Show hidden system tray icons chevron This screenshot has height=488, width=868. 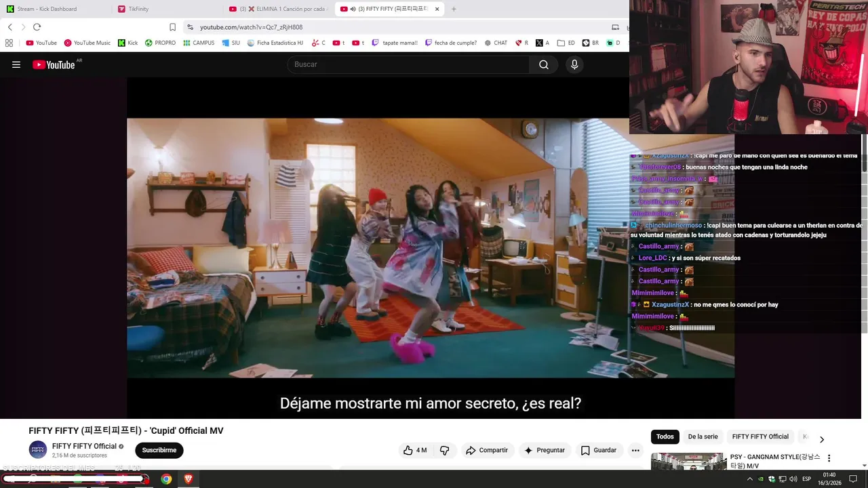click(x=750, y=479)
